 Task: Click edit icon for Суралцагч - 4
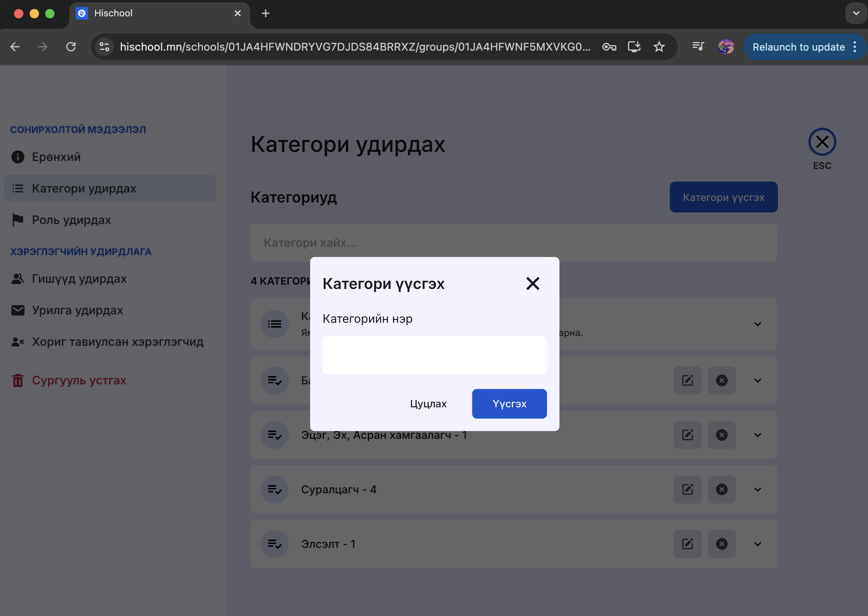pyautogui.click(x=687, y=489)
